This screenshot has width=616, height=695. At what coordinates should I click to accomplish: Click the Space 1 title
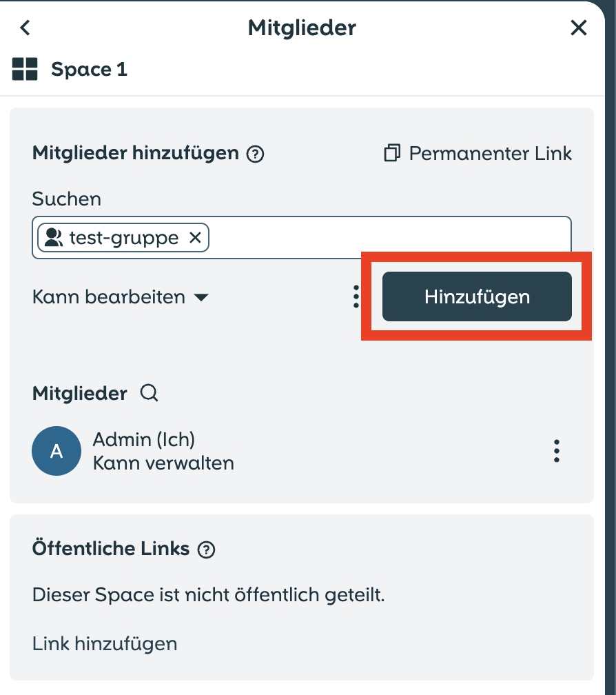pyautogui.click(x=89, y=70)
